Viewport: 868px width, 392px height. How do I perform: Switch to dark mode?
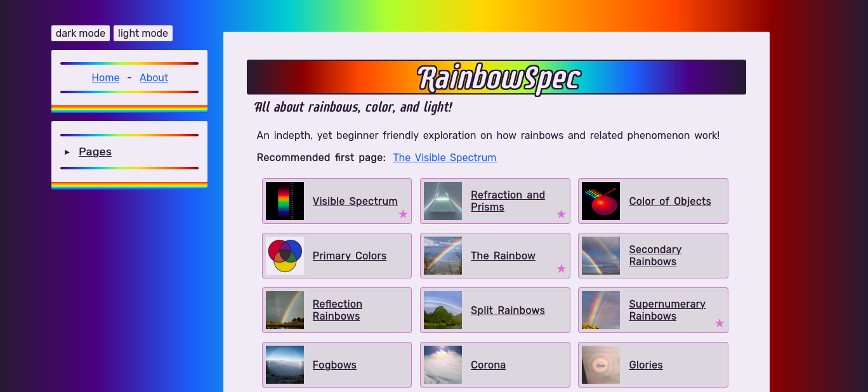[x=81, y=34]
